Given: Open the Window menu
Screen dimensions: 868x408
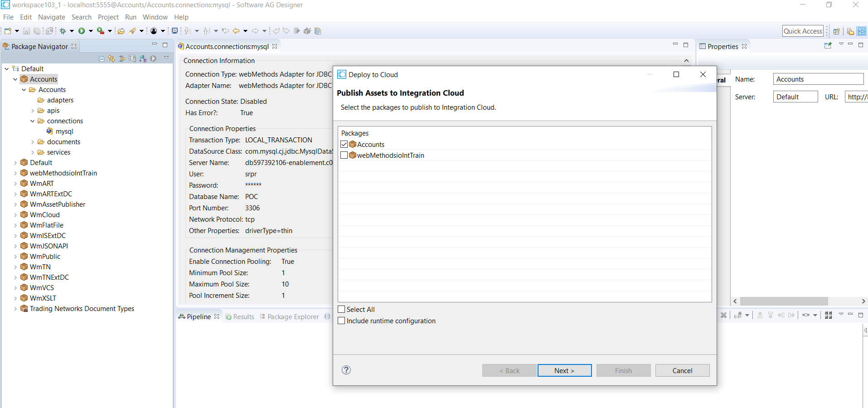Looking at the screenshot, I should 155,17.
